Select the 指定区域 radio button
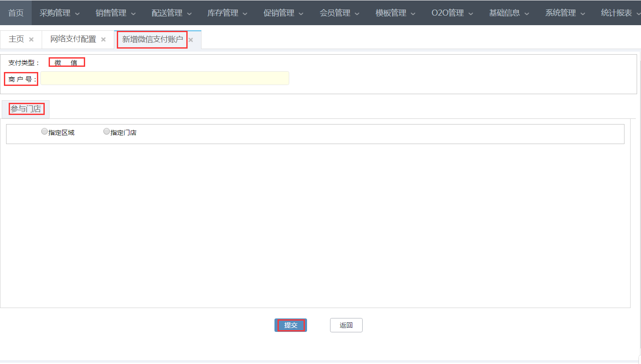Viewport: 641px width, 364px height. click(44, 131)
